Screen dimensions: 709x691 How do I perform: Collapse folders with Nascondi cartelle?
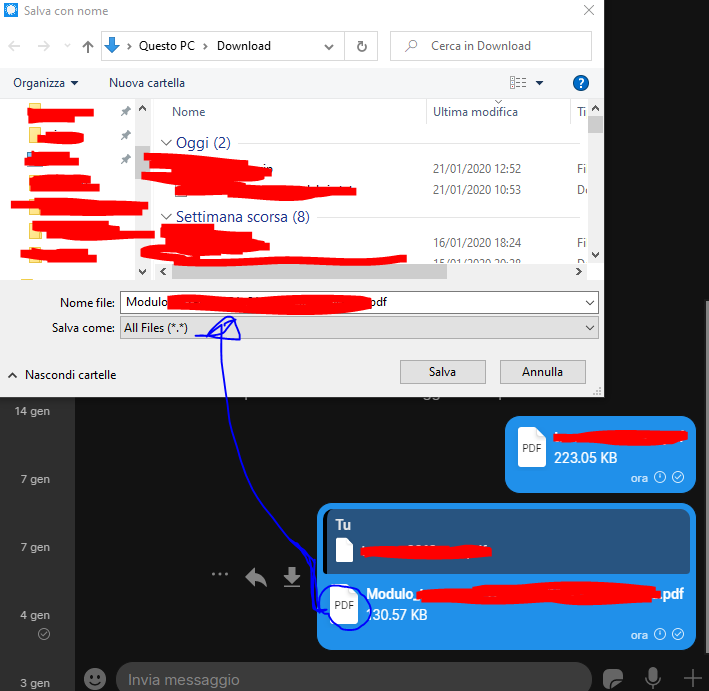pos(62,375)
